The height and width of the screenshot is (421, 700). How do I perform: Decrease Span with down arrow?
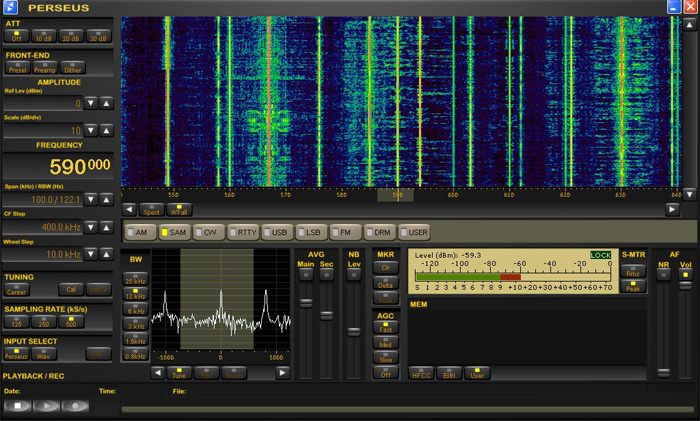tap(91, 199)
